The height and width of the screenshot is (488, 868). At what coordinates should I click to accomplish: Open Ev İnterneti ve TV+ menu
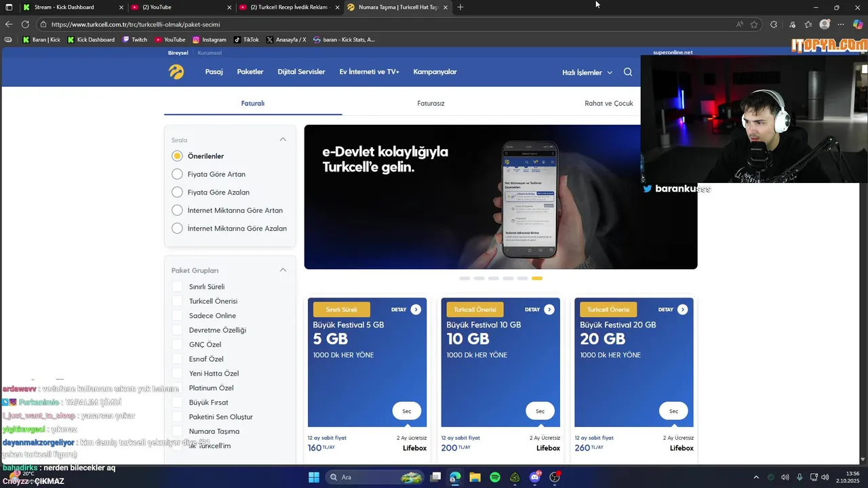tap(370, 72)
